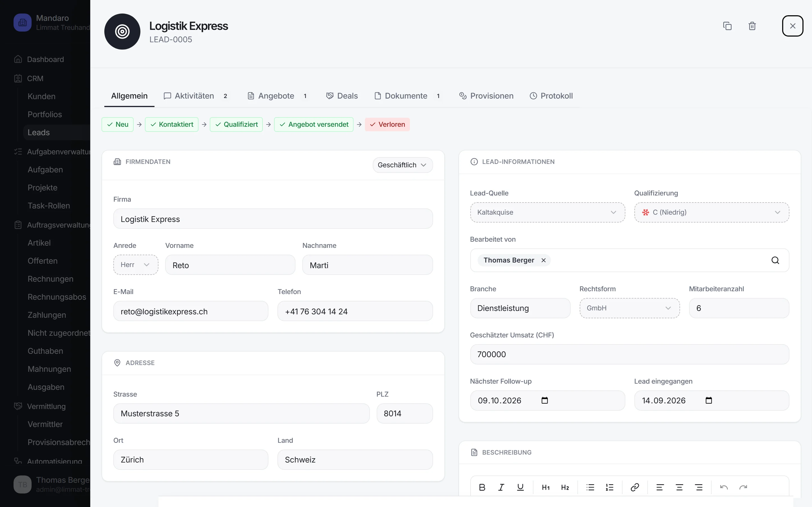The image size is (812, 507).
Task: Expand the Geschäftlich type selector
Action: pyautogui.click(x=402, y=165)
